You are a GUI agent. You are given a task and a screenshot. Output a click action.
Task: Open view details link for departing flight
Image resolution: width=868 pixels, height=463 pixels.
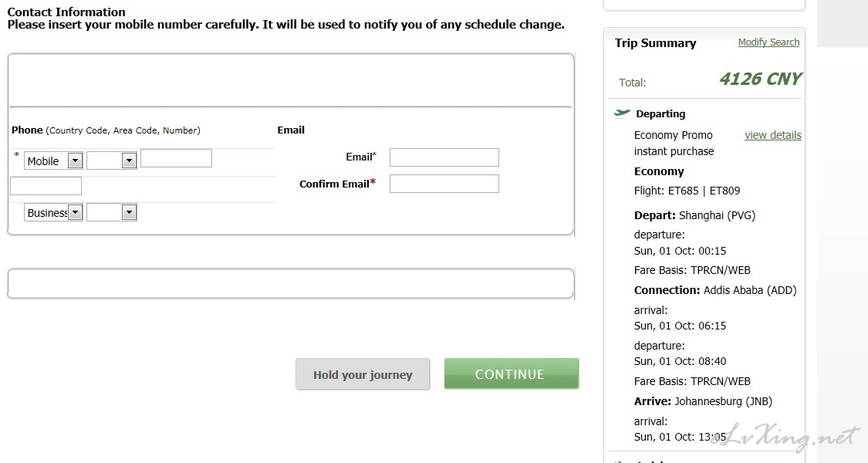(773, 135)
